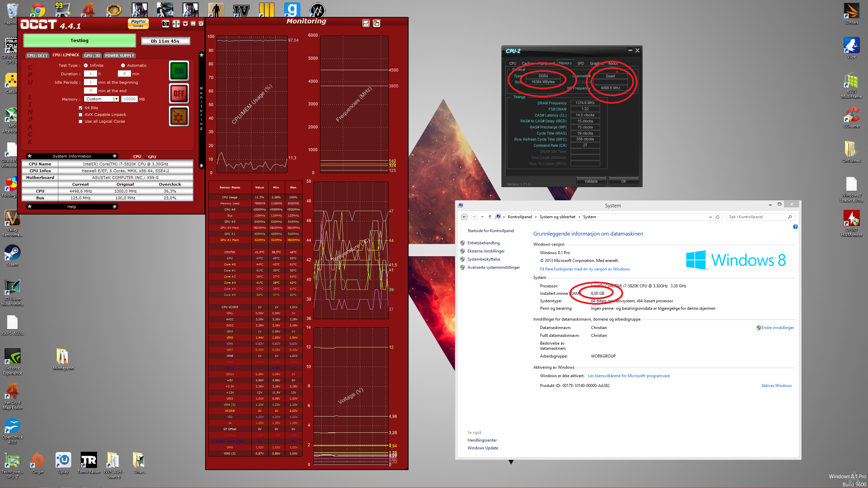
Task: Switch to GPU:3D tab
Action: click(92, 56)
